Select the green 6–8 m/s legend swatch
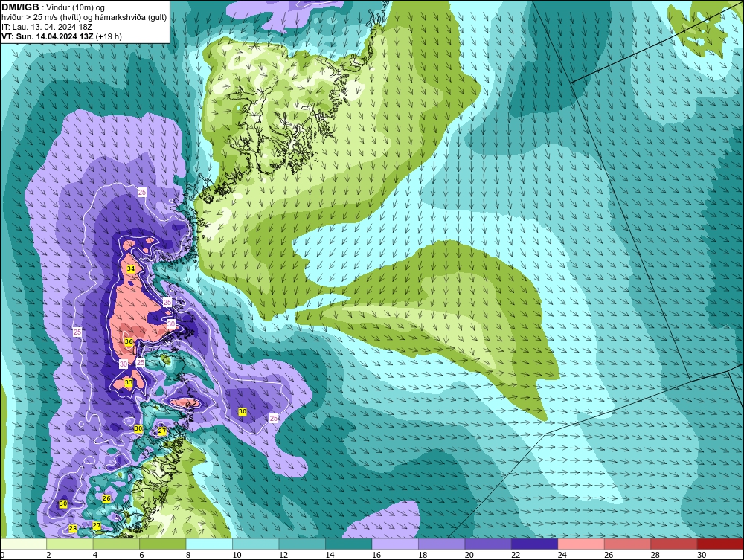This screenshot has width=744, height=560. pyautogui.click(x=163, y=544)
